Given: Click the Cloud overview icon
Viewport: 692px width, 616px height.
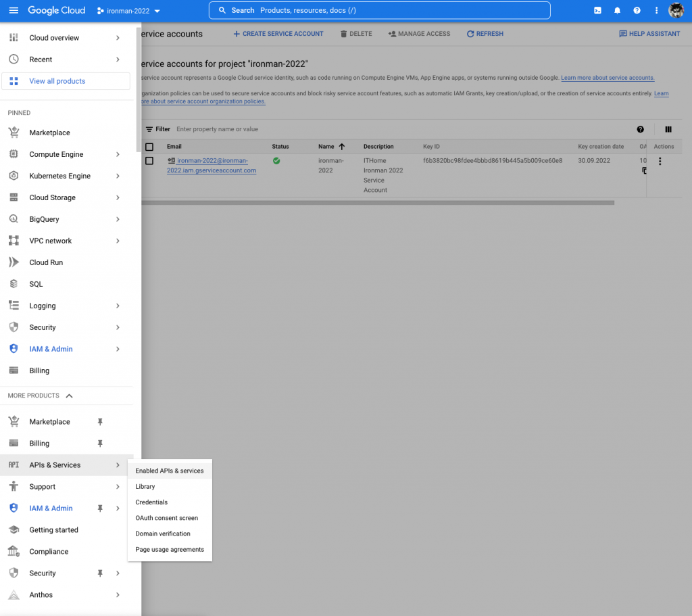Looking at the screenshot, I should [14, 38].
